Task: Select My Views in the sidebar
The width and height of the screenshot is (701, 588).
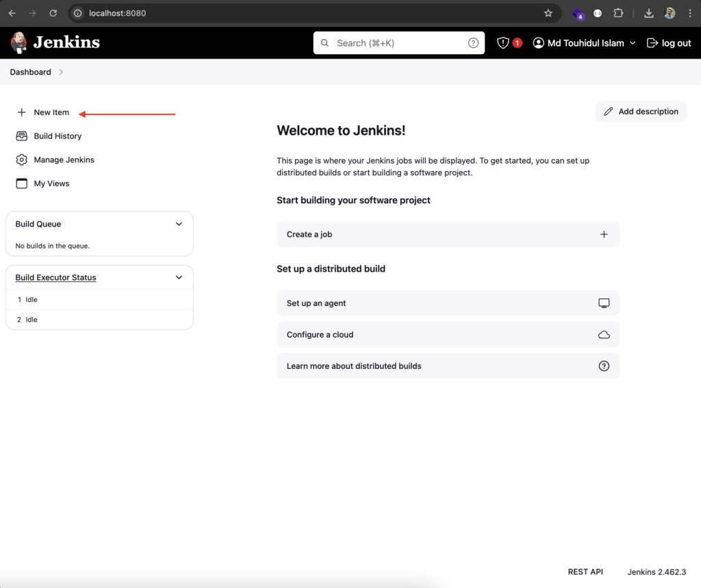Action: click(x=51, y=183)
